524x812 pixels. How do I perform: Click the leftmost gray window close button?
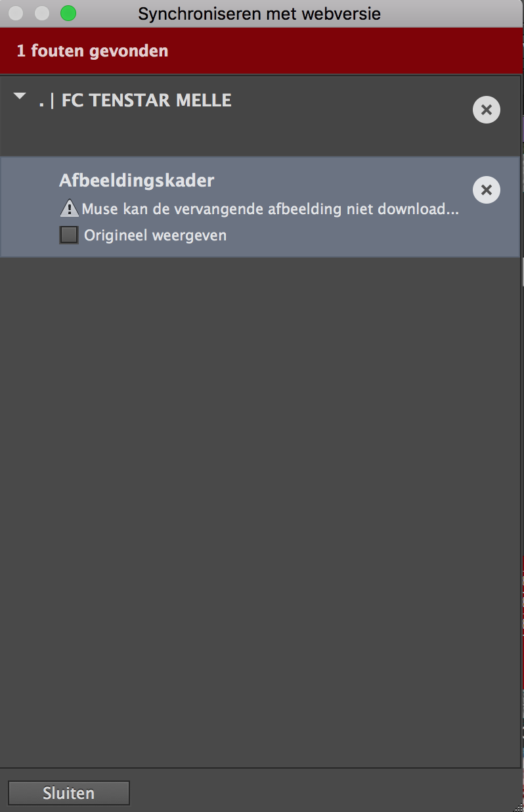click(16, 13)
